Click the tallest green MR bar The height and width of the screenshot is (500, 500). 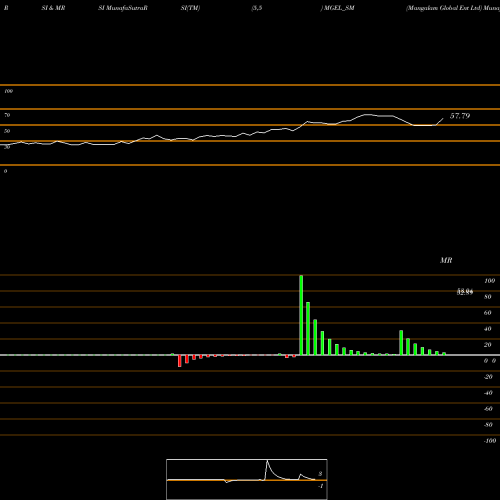click(x=301, y=315)
